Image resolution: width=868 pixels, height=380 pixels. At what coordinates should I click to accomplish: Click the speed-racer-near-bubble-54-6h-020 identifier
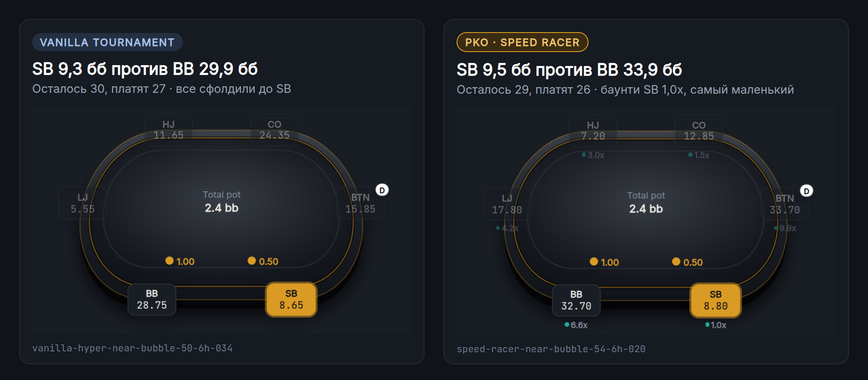click(x=551, y=349)
